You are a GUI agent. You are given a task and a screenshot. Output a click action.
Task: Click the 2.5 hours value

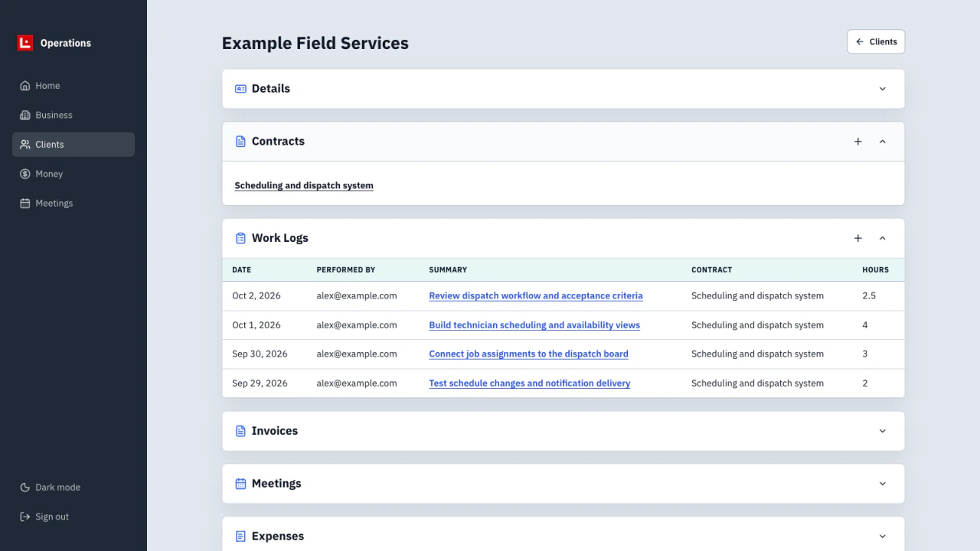coord(869,295)
